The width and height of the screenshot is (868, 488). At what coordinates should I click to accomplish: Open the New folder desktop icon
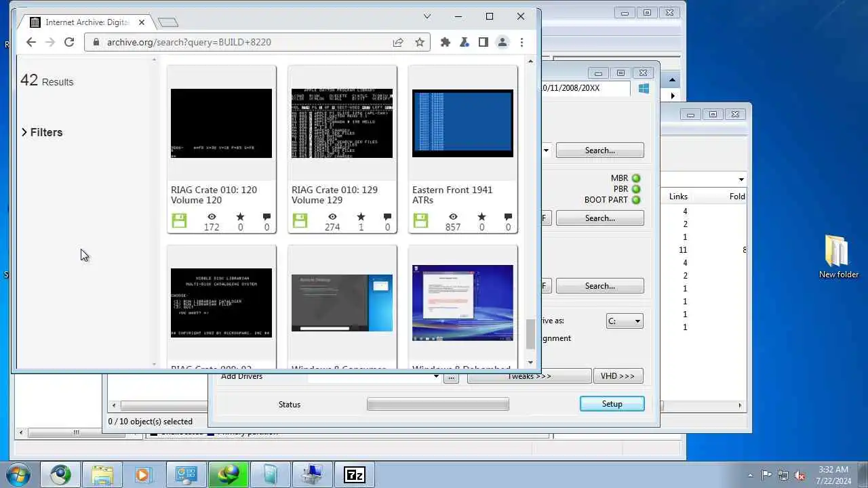pos(839,256)
